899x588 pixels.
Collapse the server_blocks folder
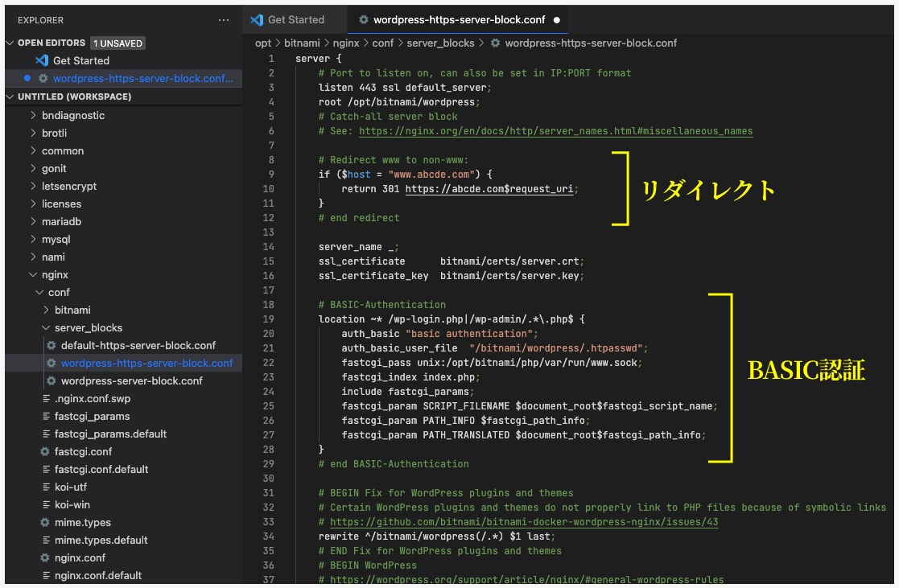tap(46, 328)
